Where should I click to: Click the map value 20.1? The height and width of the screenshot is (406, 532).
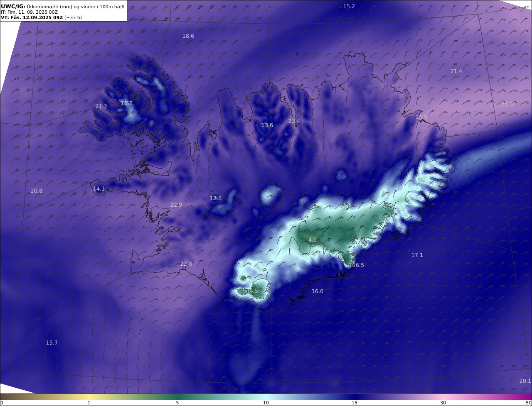click(x=525, y=381)
